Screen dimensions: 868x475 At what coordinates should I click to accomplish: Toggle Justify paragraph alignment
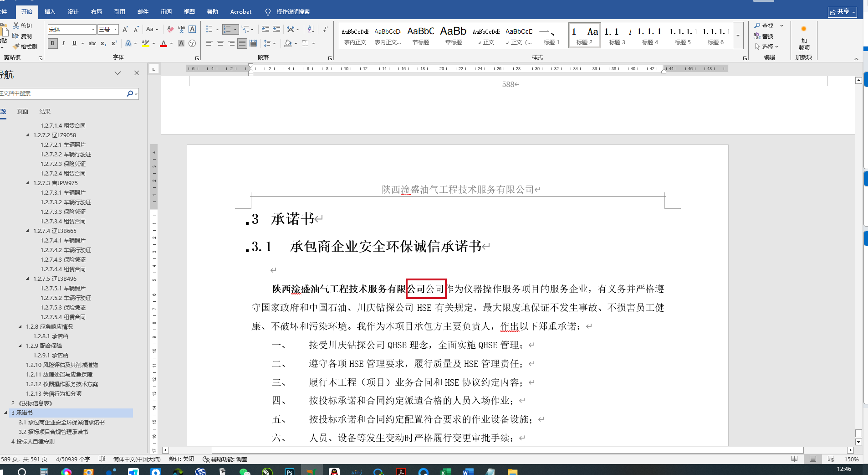(x=242, y=43)
